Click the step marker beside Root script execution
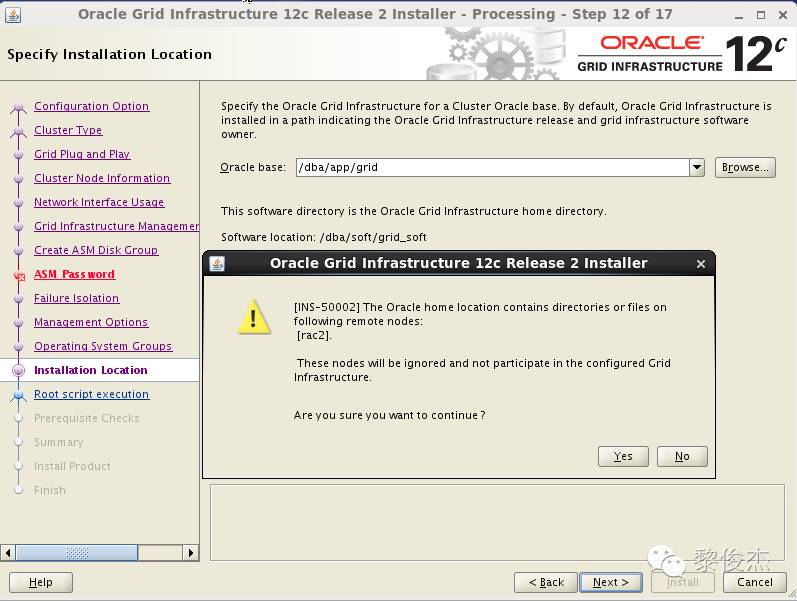The width and height of the screenshot is (797, 601). tap(19, 395)
